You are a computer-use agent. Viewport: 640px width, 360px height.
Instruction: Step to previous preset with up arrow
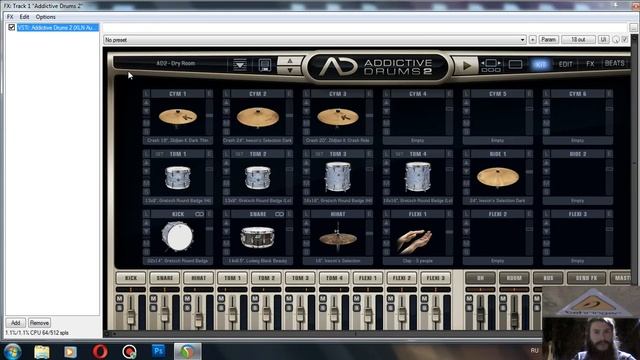click(290, 61)
